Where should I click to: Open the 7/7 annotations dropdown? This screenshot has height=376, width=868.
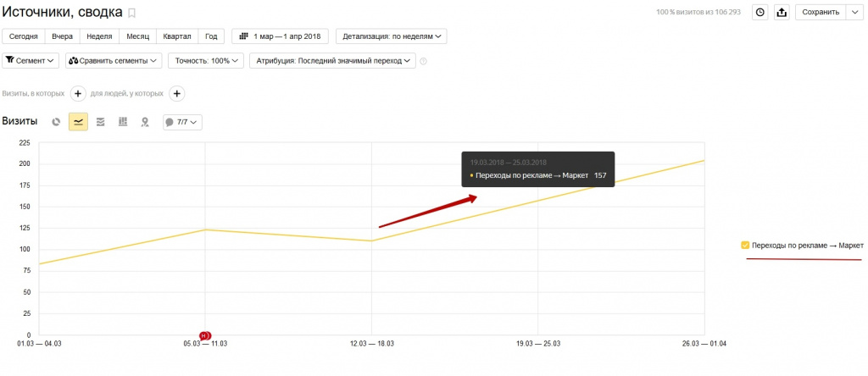point(183,122)
